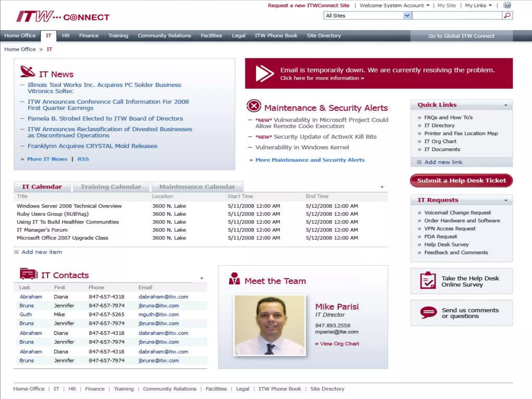Open Community Relations navigation tab
Screen dimensions: 532x399
point(164,36)
